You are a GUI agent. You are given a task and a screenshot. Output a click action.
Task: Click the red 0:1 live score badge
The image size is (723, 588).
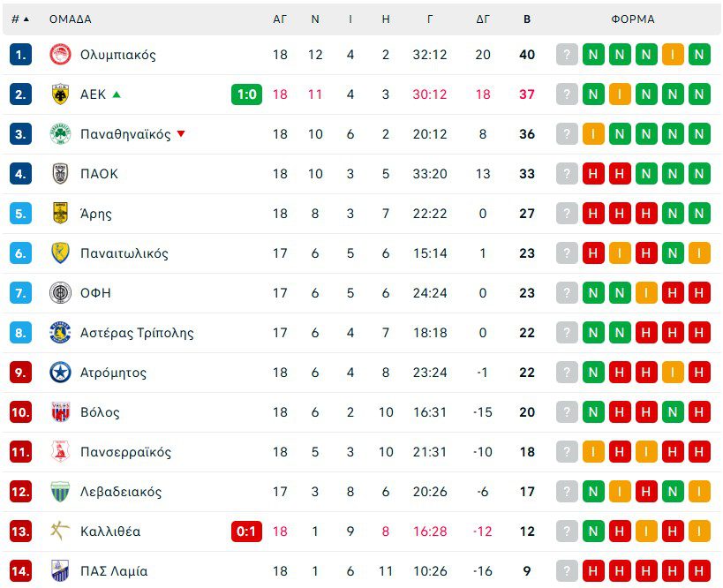pyautogui.click(x=246, y=531)
